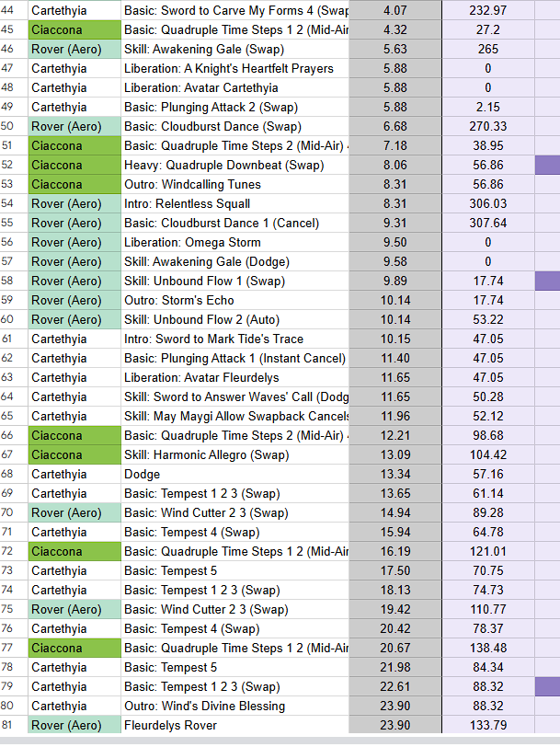Select the "Liberation: Omega Storm" cell

coord(235,242)
